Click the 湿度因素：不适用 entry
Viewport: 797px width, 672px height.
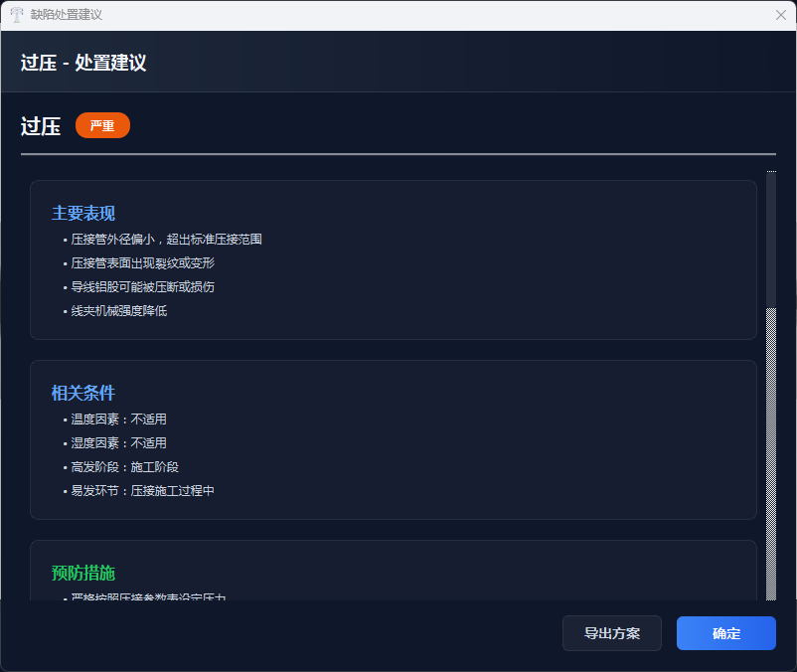coord(118,443)
